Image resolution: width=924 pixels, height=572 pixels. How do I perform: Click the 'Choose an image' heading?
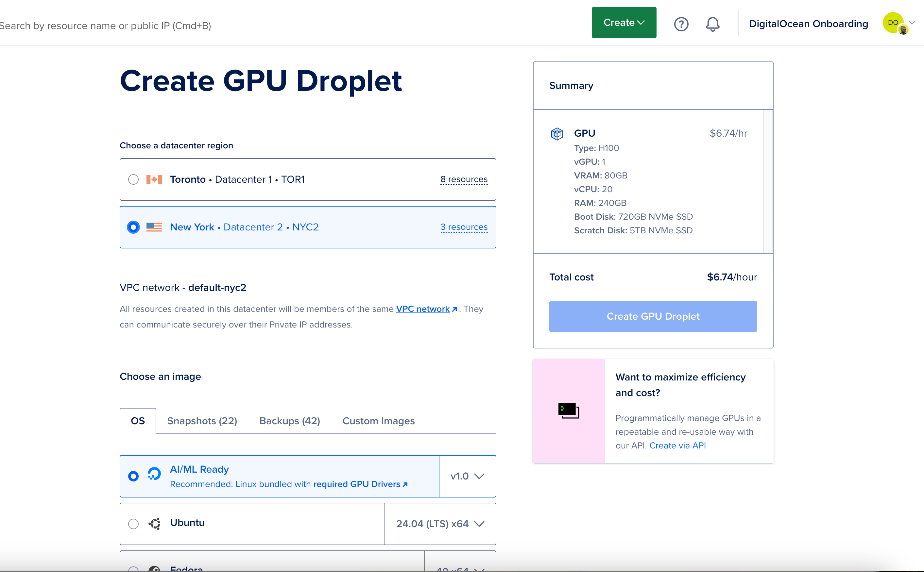[x=160, y=377]
